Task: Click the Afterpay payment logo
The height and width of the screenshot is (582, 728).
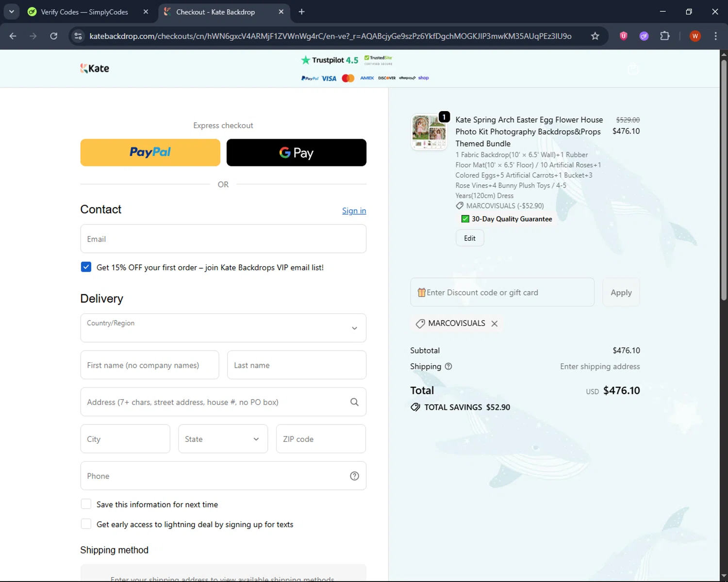Action: pos(407,78)
